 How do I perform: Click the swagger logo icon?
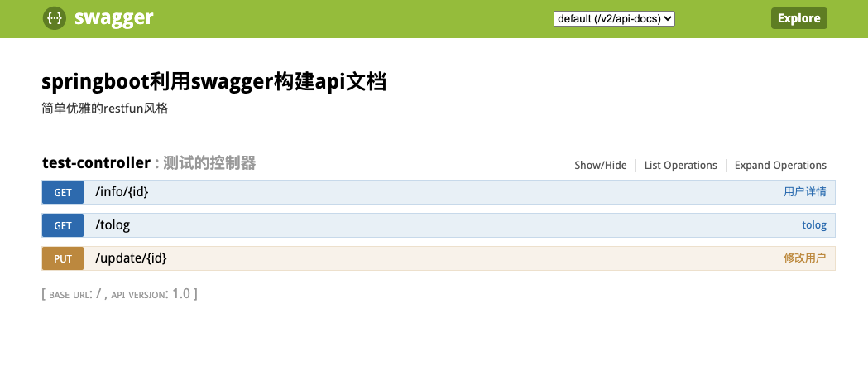[x=55, y=18]
